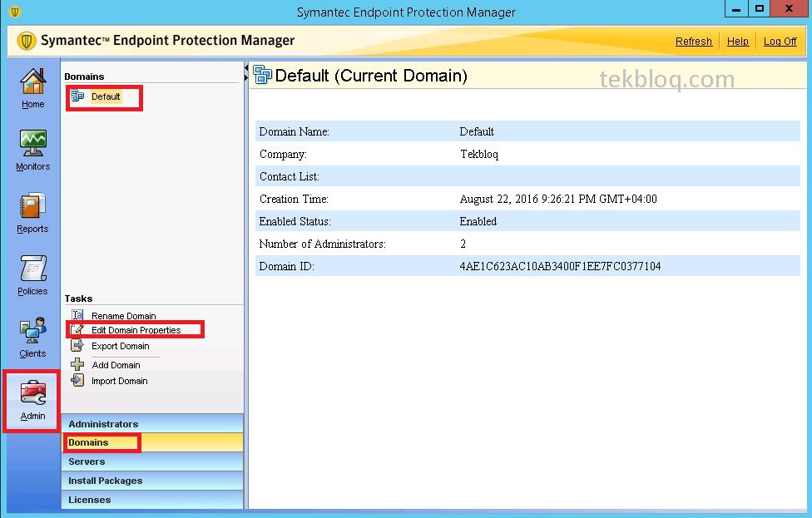Click the Creation Time value August 22, 2016
The width and height of the screenshot is (812, 518).
[x=558, y=200]
